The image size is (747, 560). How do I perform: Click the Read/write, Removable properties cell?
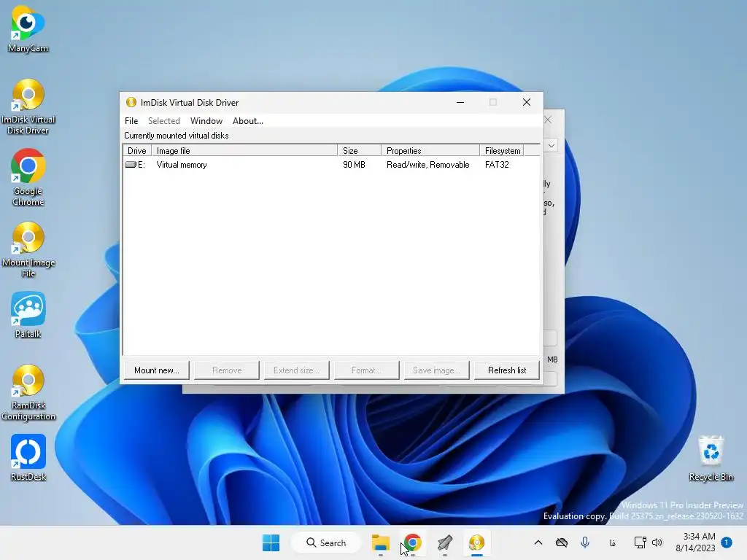point(427,165)
